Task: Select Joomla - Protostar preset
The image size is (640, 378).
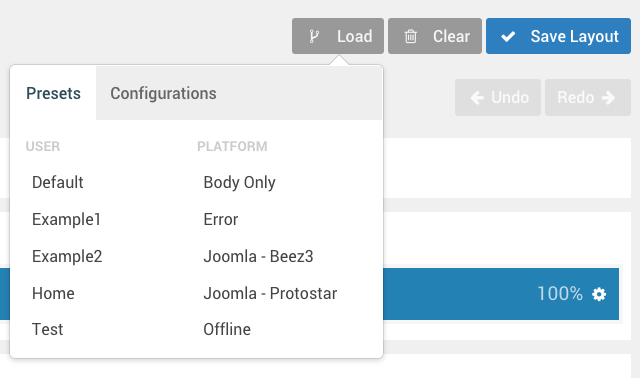Action: (x=270, y=294)
